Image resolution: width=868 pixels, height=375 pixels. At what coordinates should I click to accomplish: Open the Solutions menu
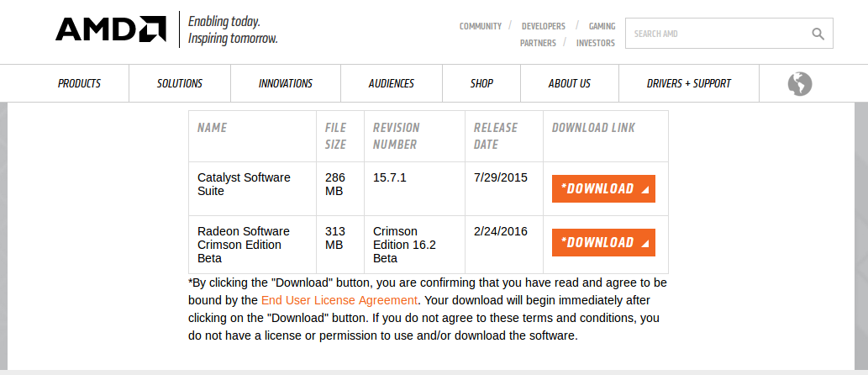[x=179, y=83]
